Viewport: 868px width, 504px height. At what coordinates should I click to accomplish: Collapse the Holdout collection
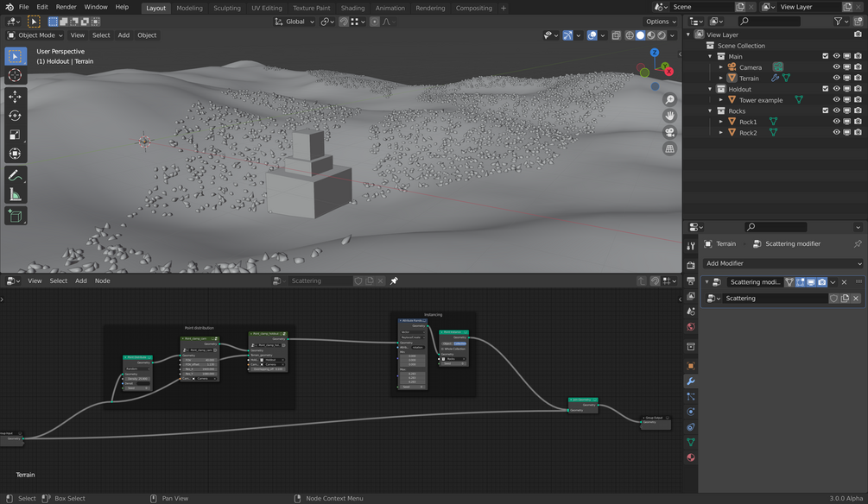pos(710,89)
